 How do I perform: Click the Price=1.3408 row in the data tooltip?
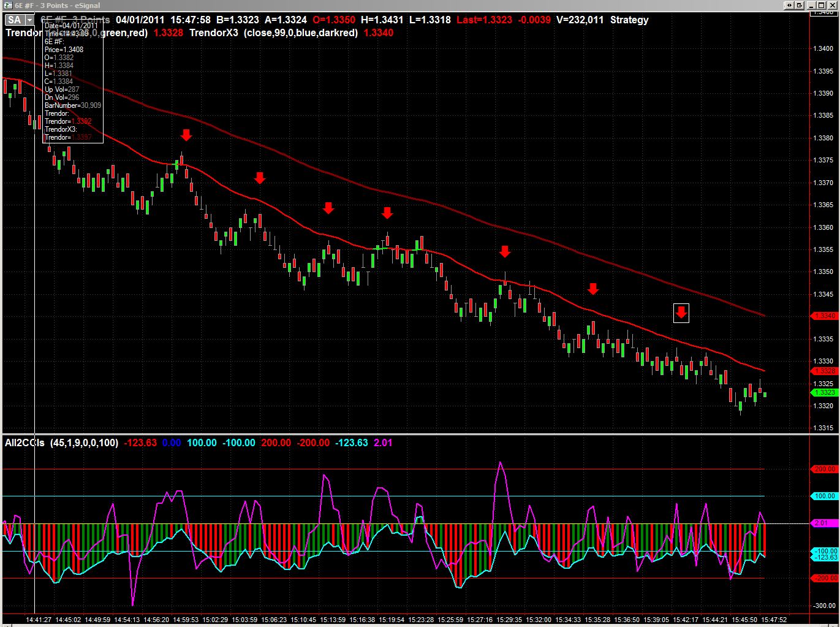(64, 50)
